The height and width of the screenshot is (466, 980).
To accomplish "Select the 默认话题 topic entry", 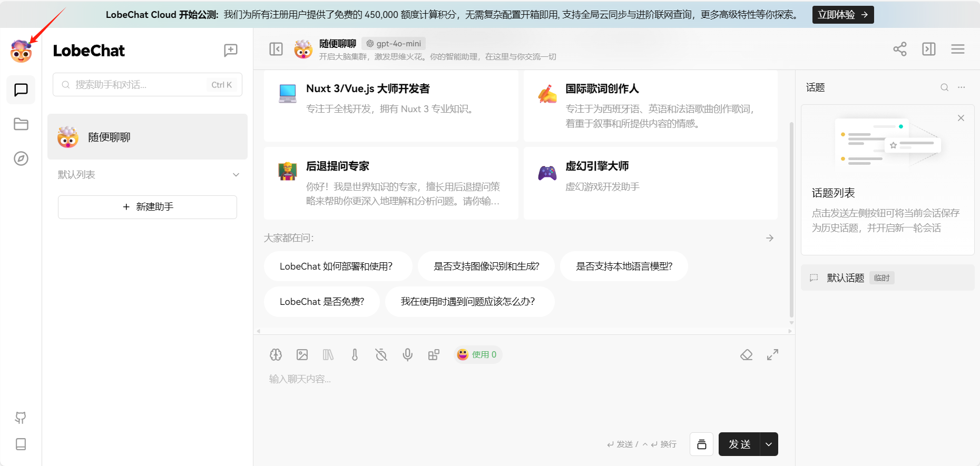I will click(888, 277).
